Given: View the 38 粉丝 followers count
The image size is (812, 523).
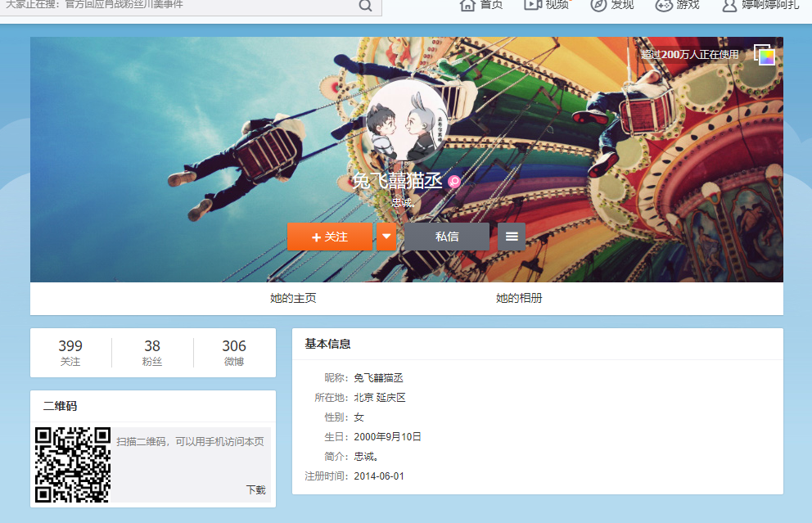Looking at the screenshot, I should tap(152, 353).
